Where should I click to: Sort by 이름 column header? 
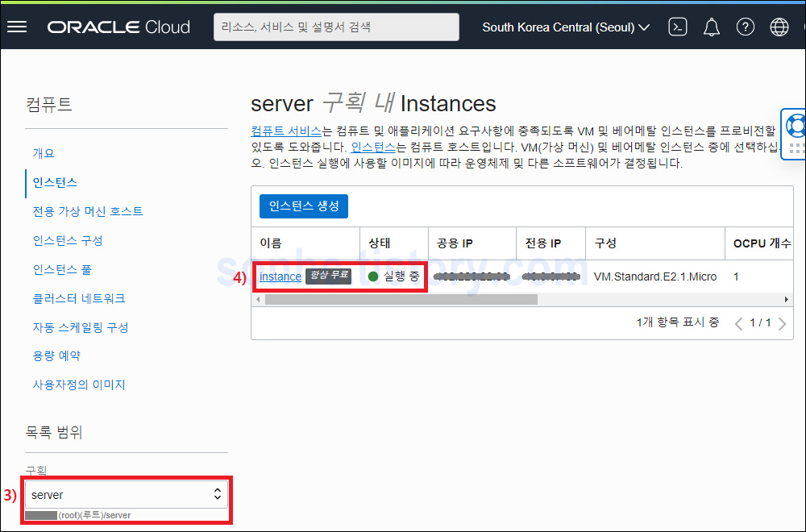click(271, 243)
